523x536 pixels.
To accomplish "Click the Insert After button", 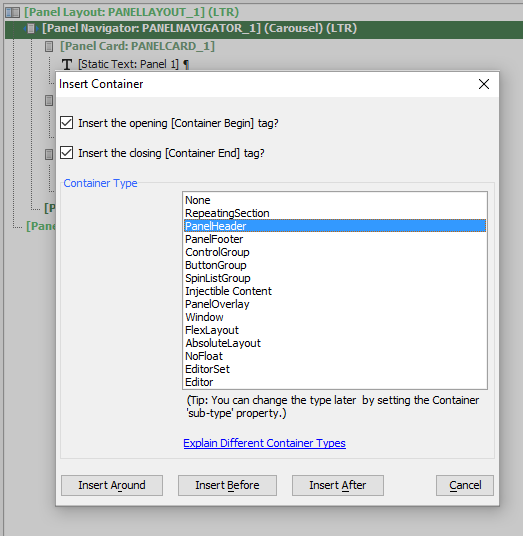I will 338,485.
